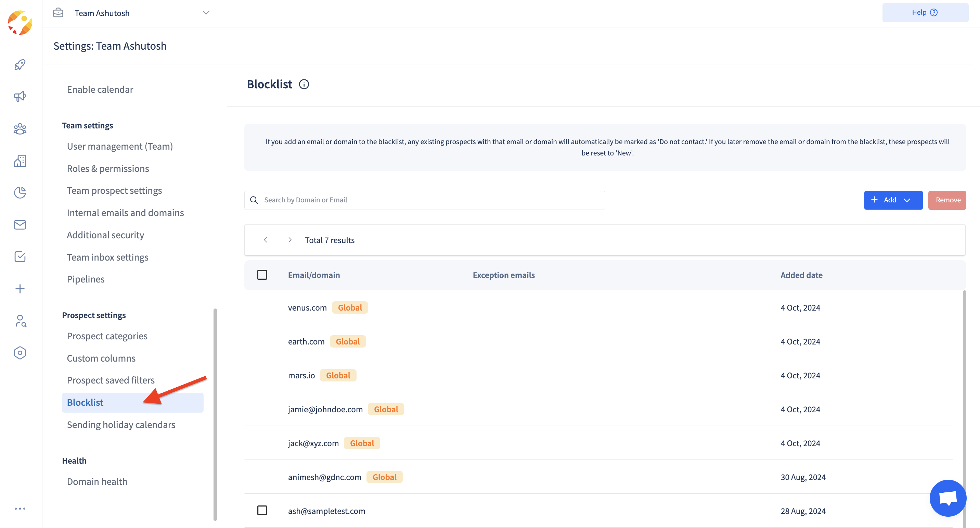
Task: Open the checkbox tasks icon in sidebar
Action: click(20, 256)
